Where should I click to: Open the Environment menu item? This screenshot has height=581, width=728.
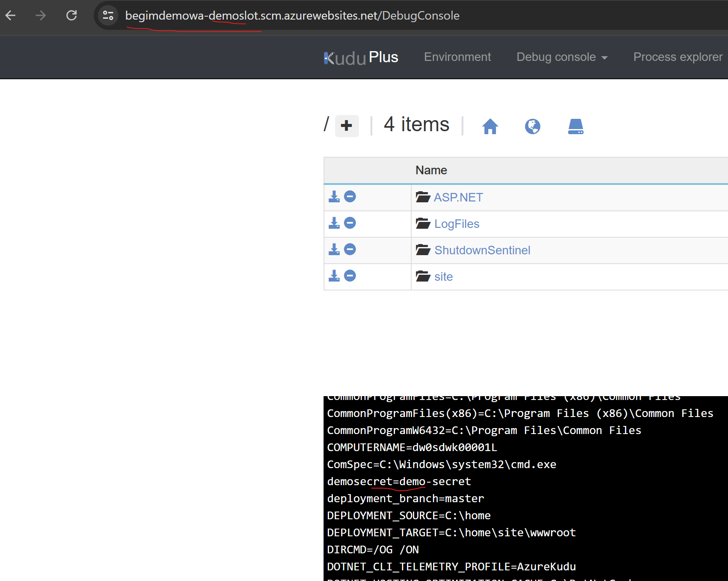pos(457,57)
